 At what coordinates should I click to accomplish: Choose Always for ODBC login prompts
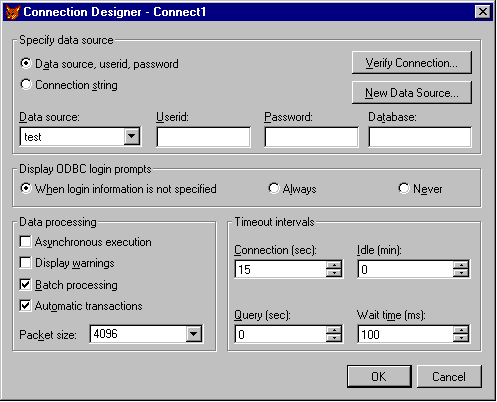coord(273,188)
